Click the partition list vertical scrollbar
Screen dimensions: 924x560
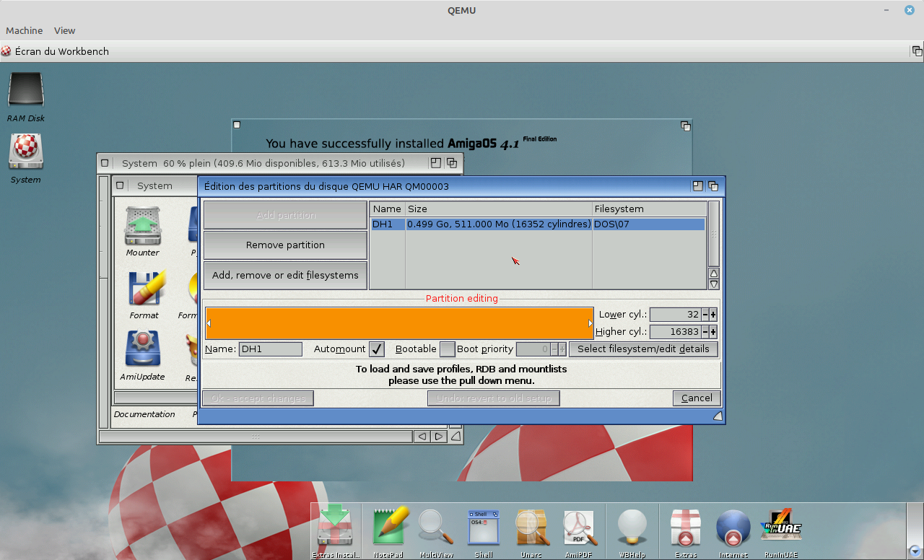tap(714, 235)
